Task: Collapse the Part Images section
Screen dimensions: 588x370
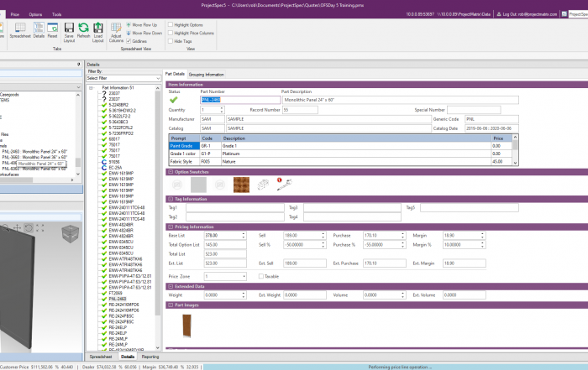Action: [171, 305]
